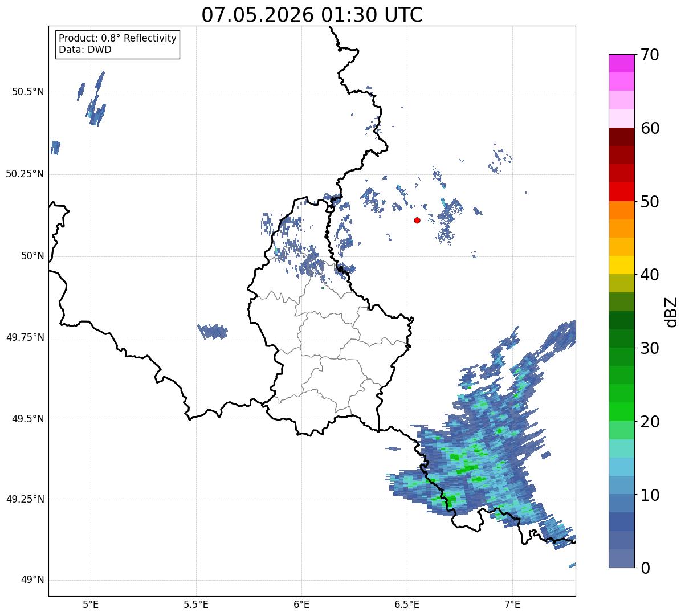Click the 50.5°N latitude label
The height and width of the screenshot is (616, 685).
click(28, 92)
